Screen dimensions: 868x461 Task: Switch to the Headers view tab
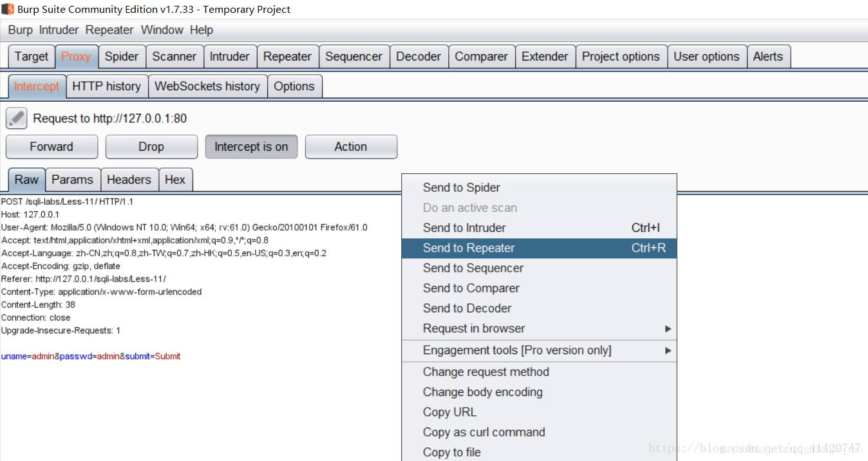[129, 180]
